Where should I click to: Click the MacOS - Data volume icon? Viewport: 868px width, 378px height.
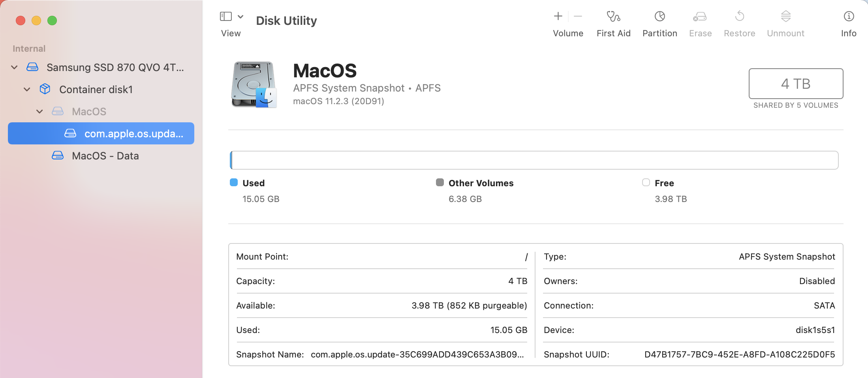tap(58, 156)
